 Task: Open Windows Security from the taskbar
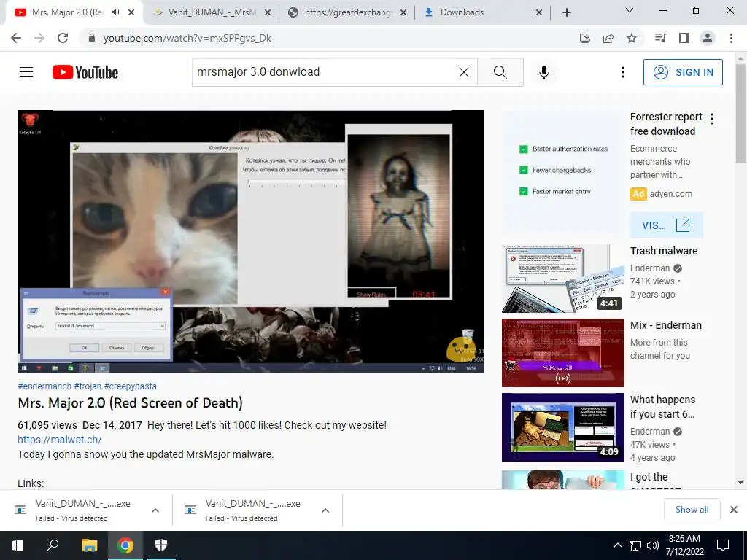coord(161,545)
